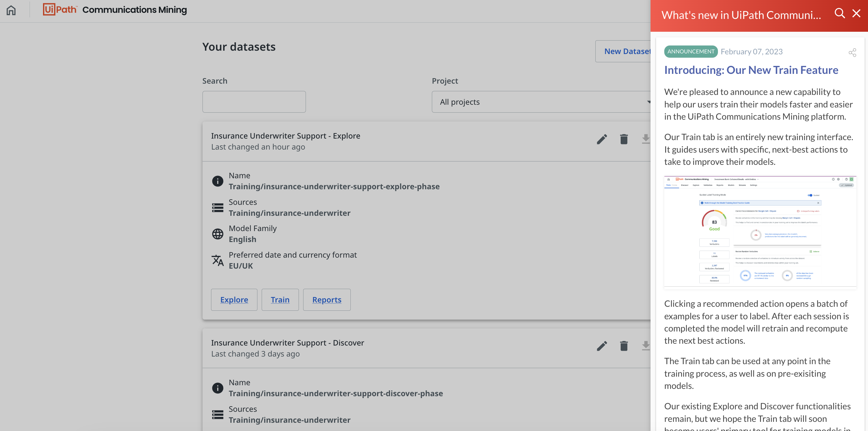Close the What's new panel

coord(856,13)
